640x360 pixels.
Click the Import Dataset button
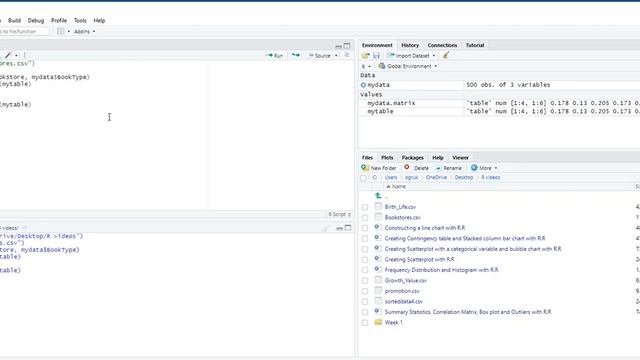[411, 56]
